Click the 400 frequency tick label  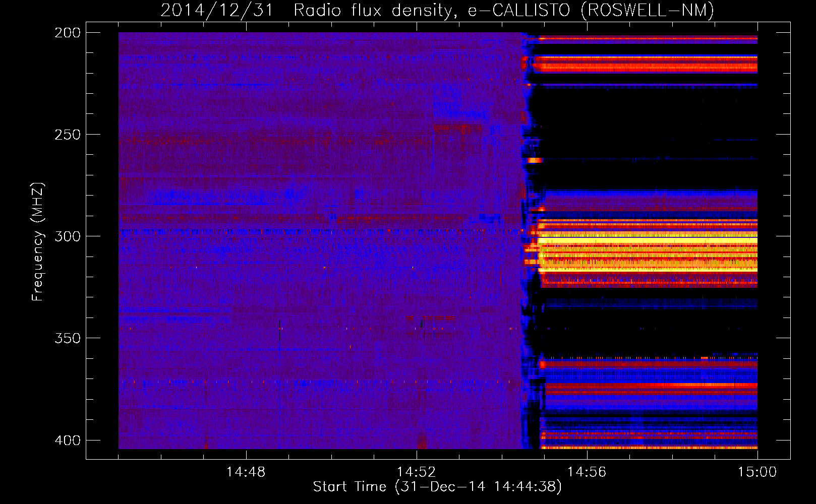click(x=68, y=440)
